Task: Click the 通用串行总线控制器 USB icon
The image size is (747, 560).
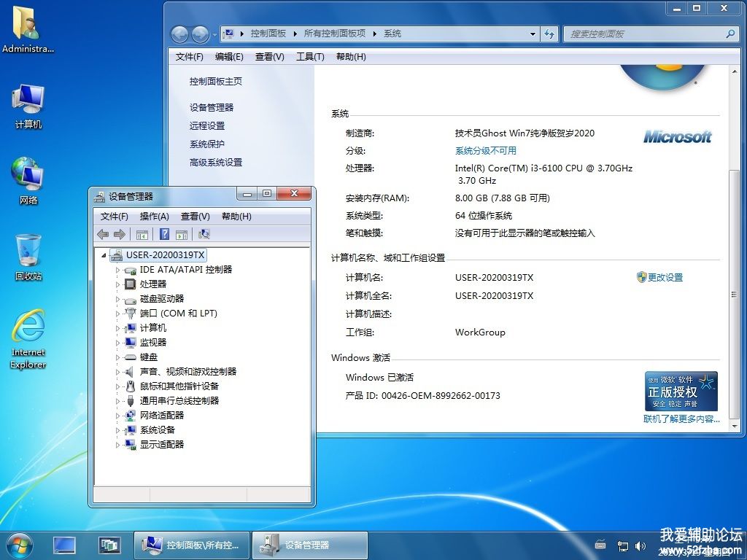Action: (130, 401)
